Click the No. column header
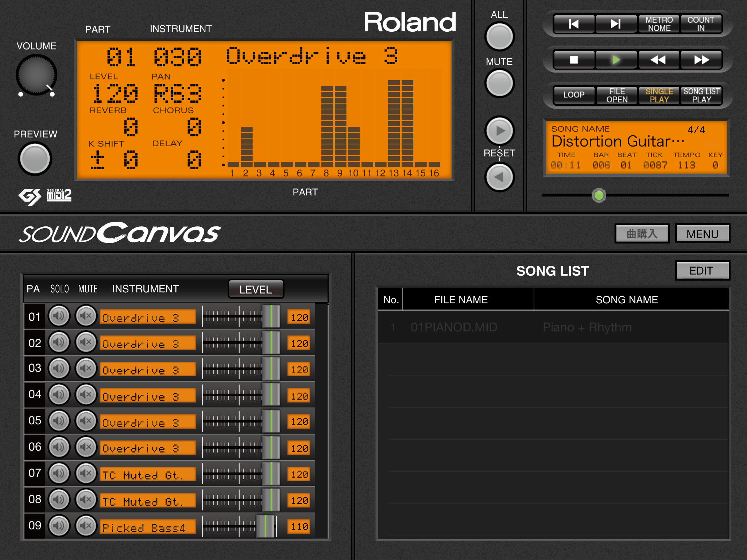Image resolution: width=747 pixels, height=560 pixels. [x=391, y=300]
